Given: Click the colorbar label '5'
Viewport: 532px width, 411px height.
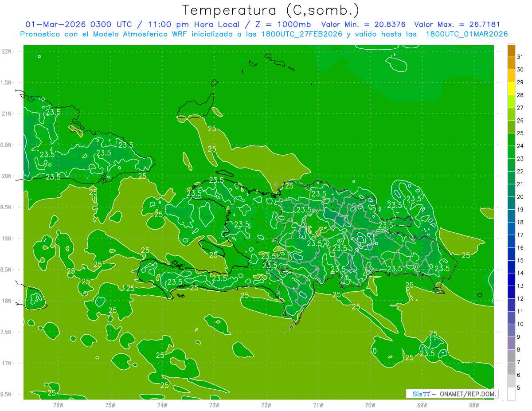Looking at the screenshot, I should point(519,388).
